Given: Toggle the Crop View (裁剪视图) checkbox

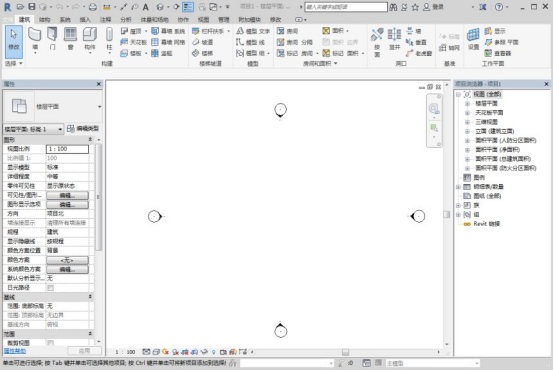Looking at the screenshot, I should (x=50, y=343).
